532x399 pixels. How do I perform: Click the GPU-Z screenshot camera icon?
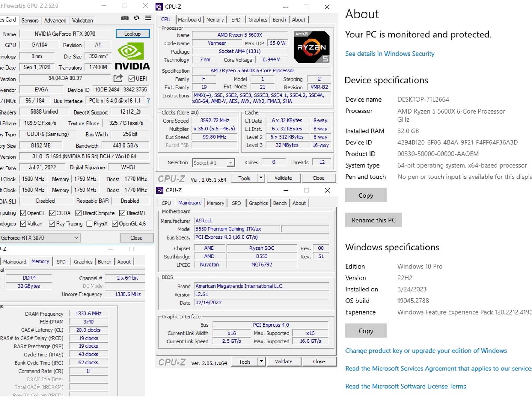[125, 18]
